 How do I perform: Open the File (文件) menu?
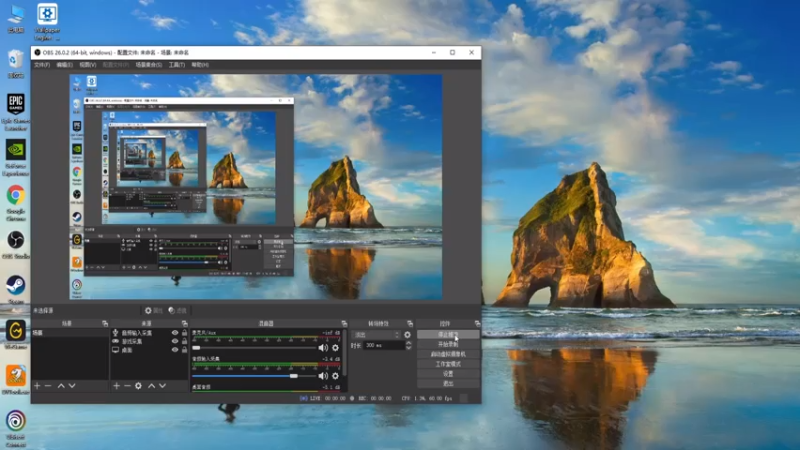[x=42, y=65]
